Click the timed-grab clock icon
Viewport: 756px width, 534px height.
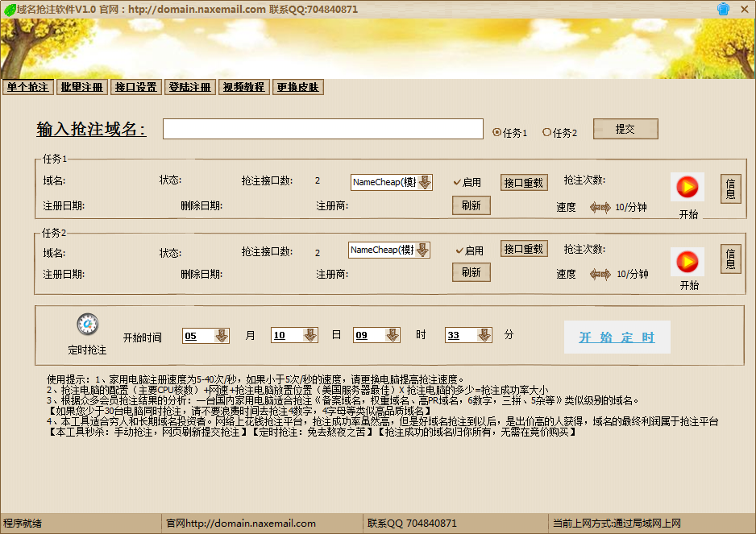click(x=88, y=324)
